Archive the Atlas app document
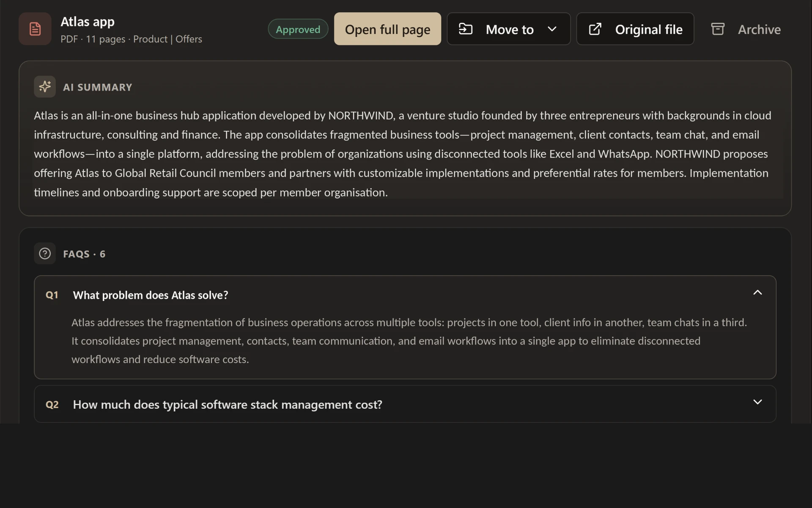Viewport: 812px width, 508px height. pyautogui.click(x=746, y=29)
